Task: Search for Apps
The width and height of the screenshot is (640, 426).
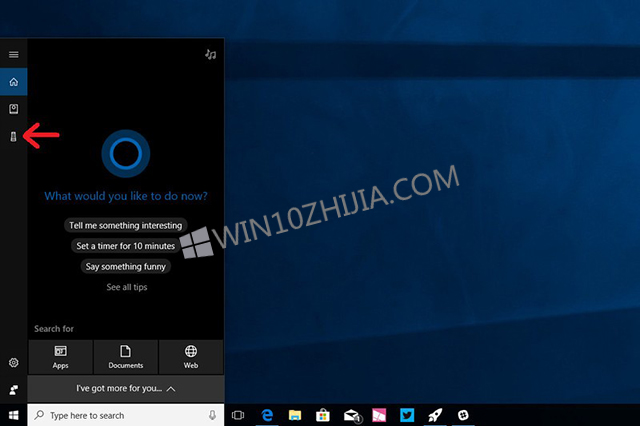Action: point(60,357)
